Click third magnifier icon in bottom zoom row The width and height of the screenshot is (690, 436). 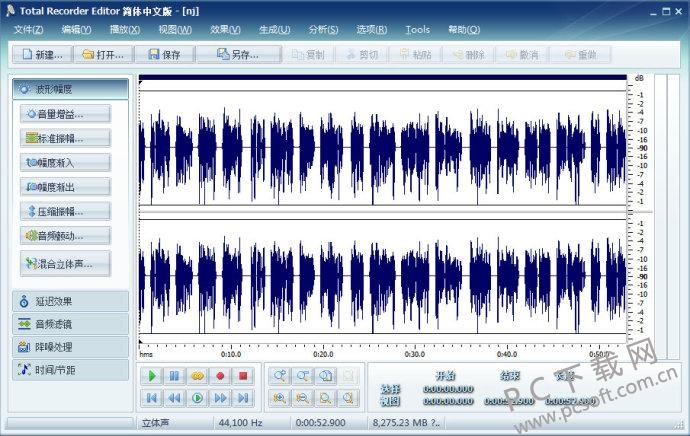point(325,398)
